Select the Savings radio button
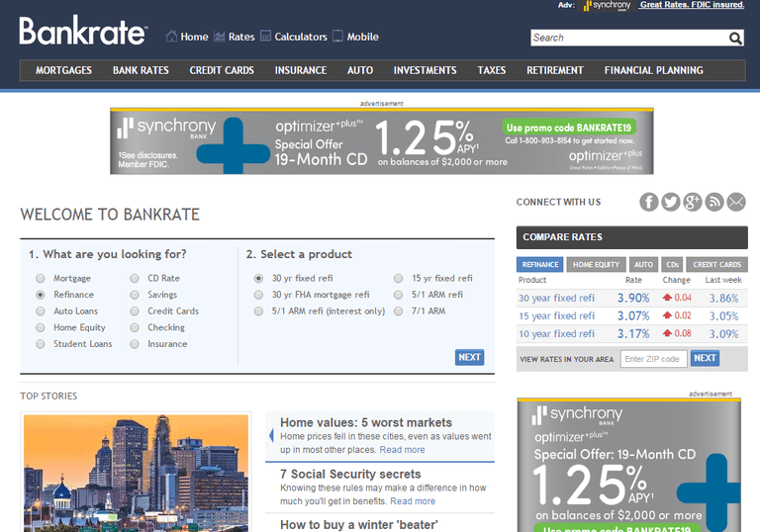The image size is (760, 532). coord(135,295)
